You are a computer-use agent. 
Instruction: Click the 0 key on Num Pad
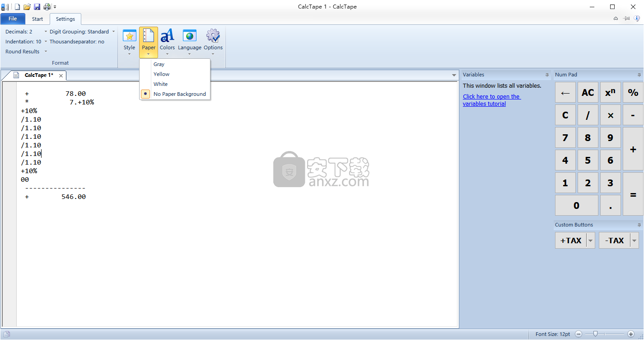576,205
